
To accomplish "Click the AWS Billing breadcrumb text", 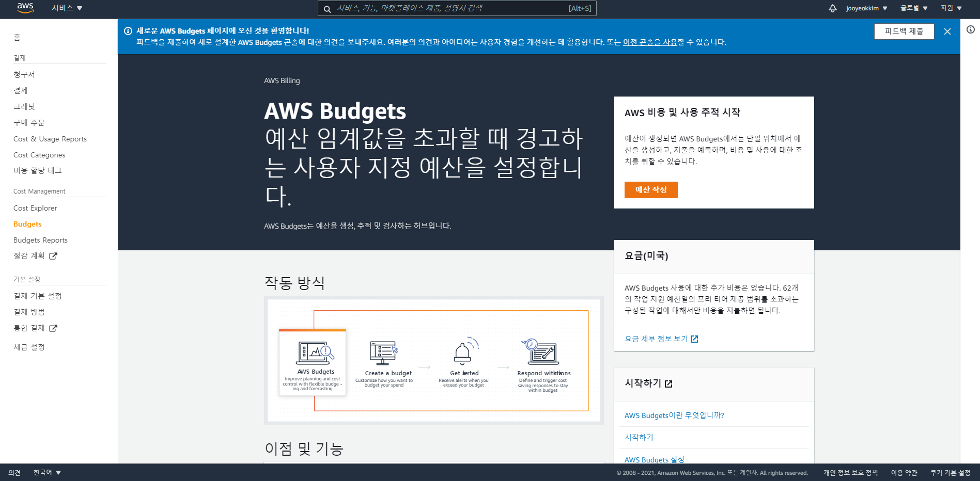I will tap(282, 81).
